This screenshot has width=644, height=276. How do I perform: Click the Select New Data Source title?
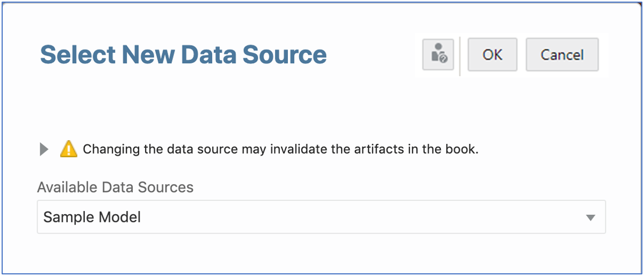coord(183,55)
